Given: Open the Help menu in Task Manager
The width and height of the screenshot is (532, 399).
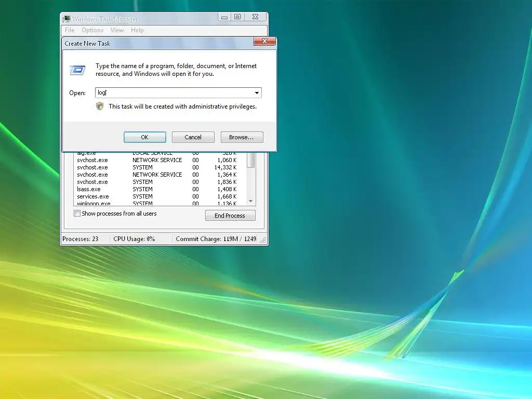Looking at the screenshot, I should (137, 30).
